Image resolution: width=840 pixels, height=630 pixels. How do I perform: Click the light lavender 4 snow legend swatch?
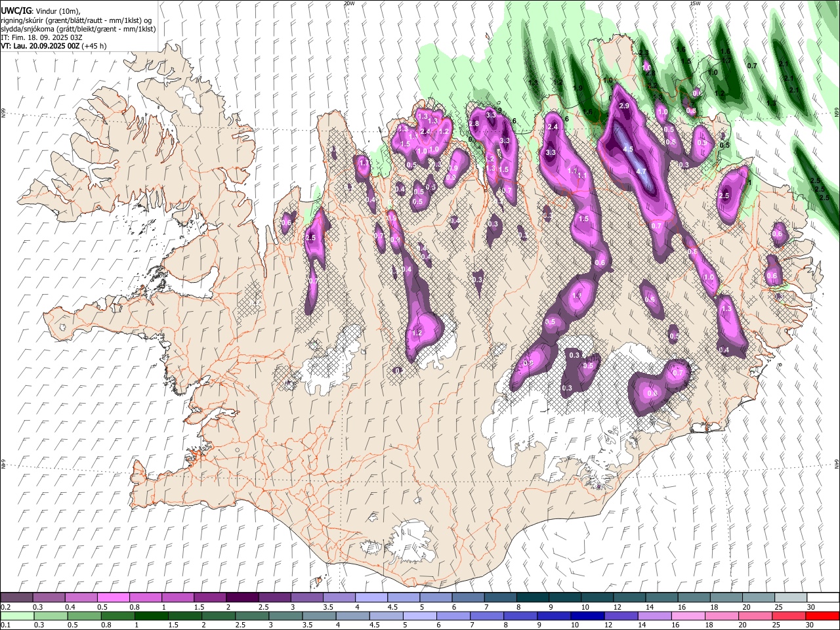371,597
